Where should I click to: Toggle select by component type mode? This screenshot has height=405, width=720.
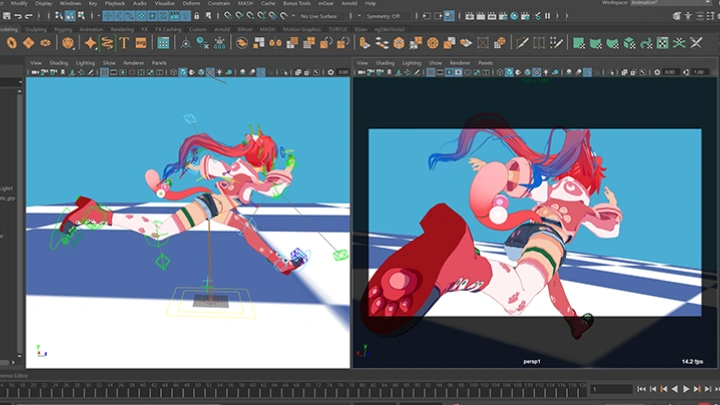[x=81, y=16]
